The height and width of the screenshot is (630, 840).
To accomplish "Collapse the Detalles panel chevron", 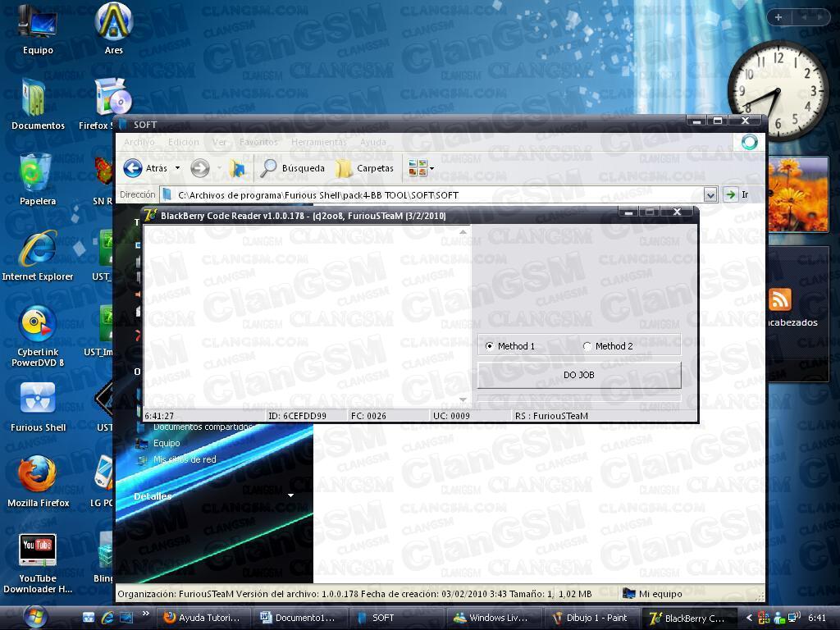I will 290,495.
